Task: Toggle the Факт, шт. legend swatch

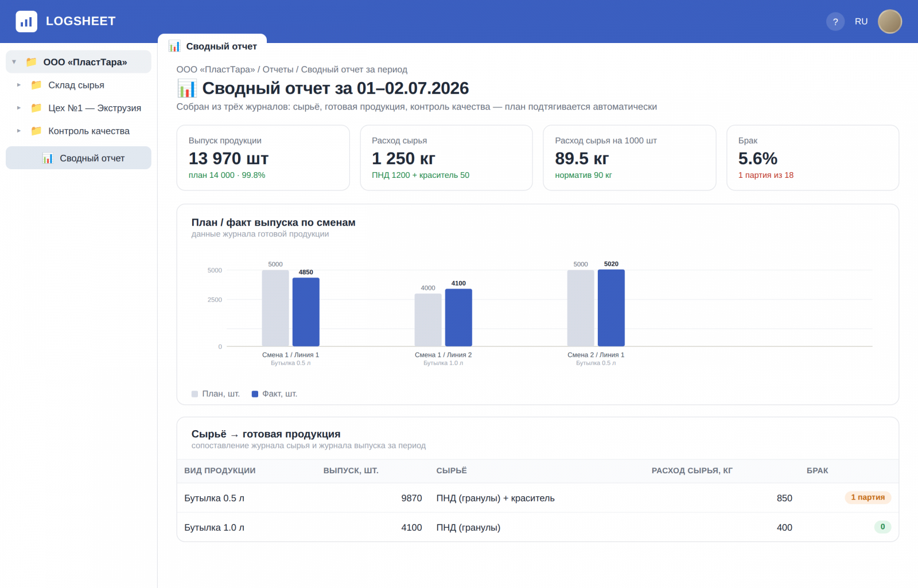Action: 255,394
